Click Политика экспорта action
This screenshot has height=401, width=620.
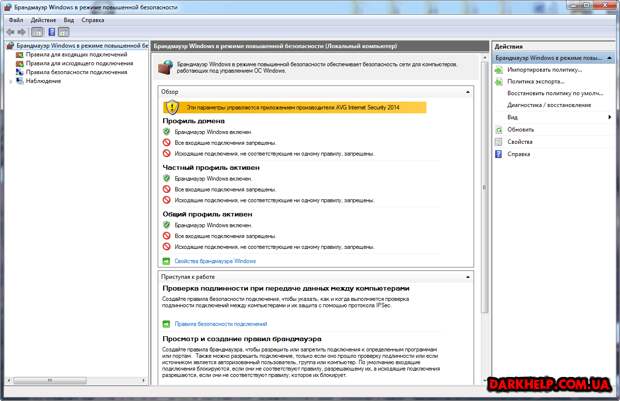click(x=536, y=82)
